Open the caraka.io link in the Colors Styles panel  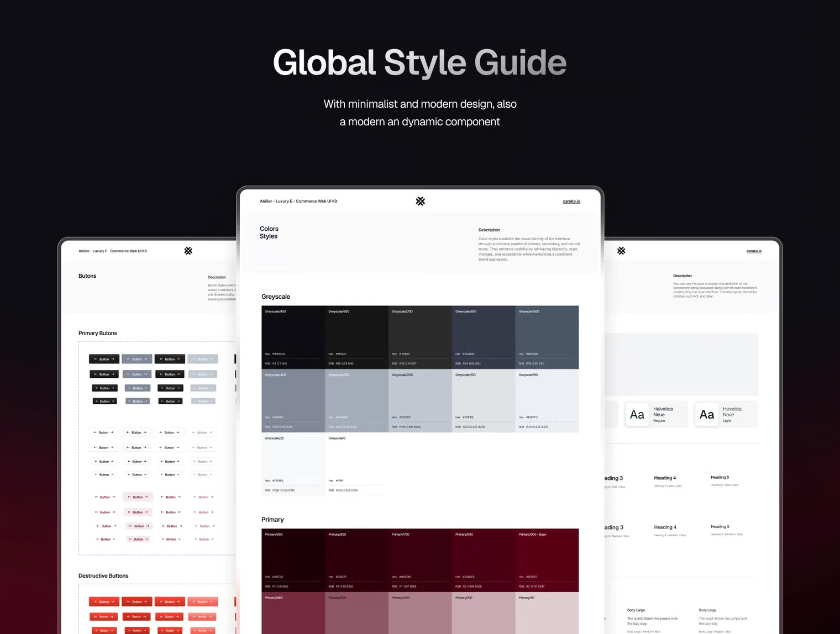click(571, 201)
